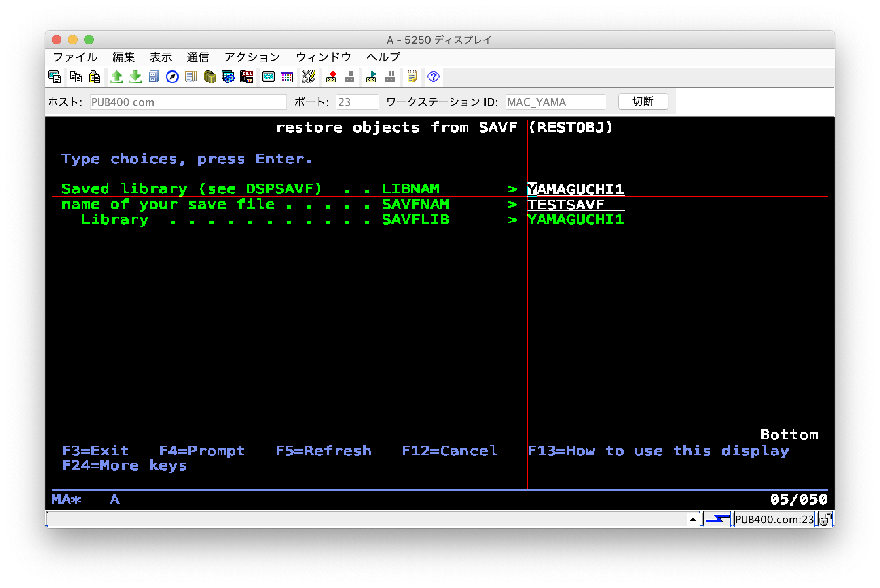Click the unlocked padlock status icon
880x588 pixels.
point(825,519)
